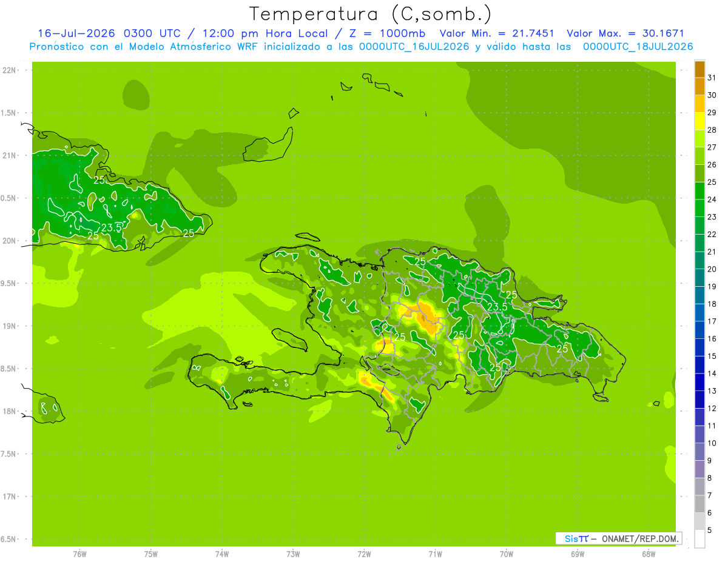Click the '7.5N' latitude axis label
Screen dimensions: 728x562
[9, 454]
